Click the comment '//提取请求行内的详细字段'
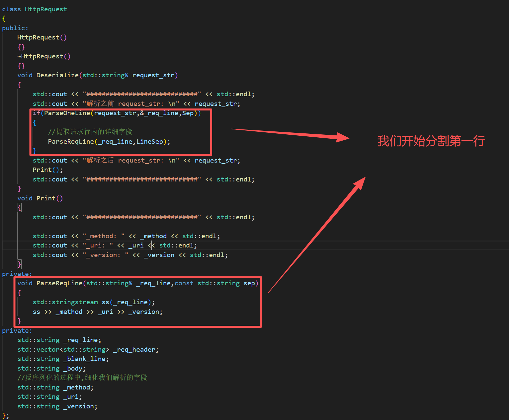509x420 pixels. [x=90, y=132]
